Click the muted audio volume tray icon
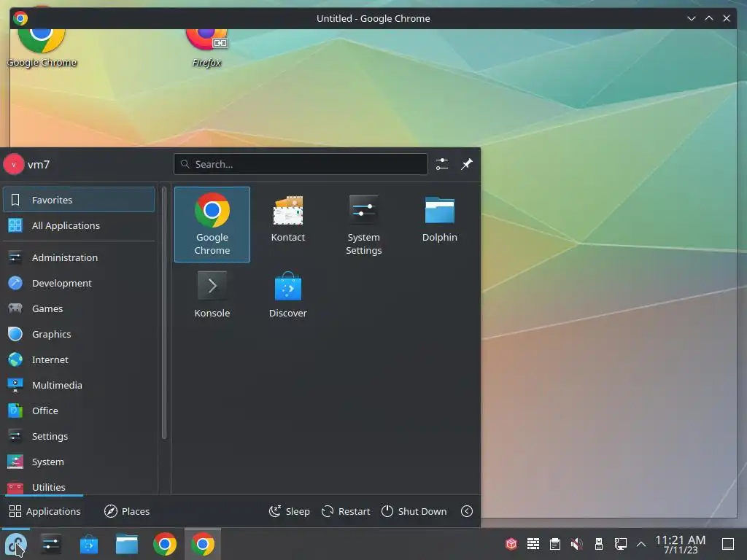This screenshot has width=747, height=560. [577, 544]
